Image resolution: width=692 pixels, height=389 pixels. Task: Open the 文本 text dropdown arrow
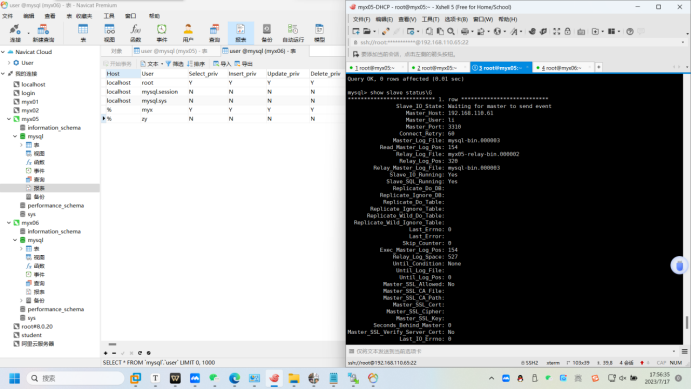point(162,64)
